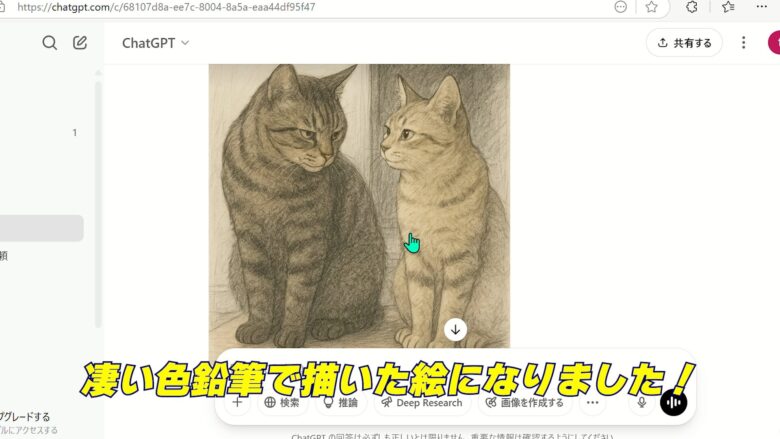Toggle the 推論 reasoning option
Viewport: 780px width, 439px height.
click(341, 402)
